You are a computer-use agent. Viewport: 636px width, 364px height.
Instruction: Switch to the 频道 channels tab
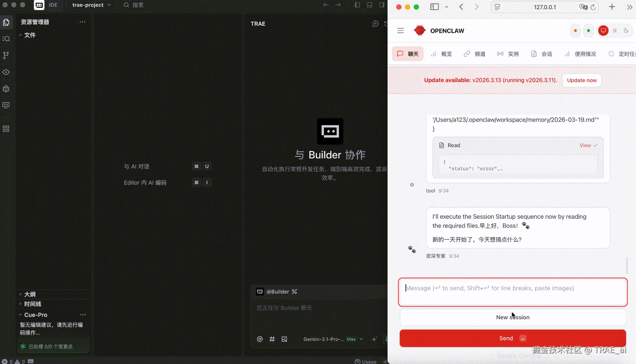point(474,54)
